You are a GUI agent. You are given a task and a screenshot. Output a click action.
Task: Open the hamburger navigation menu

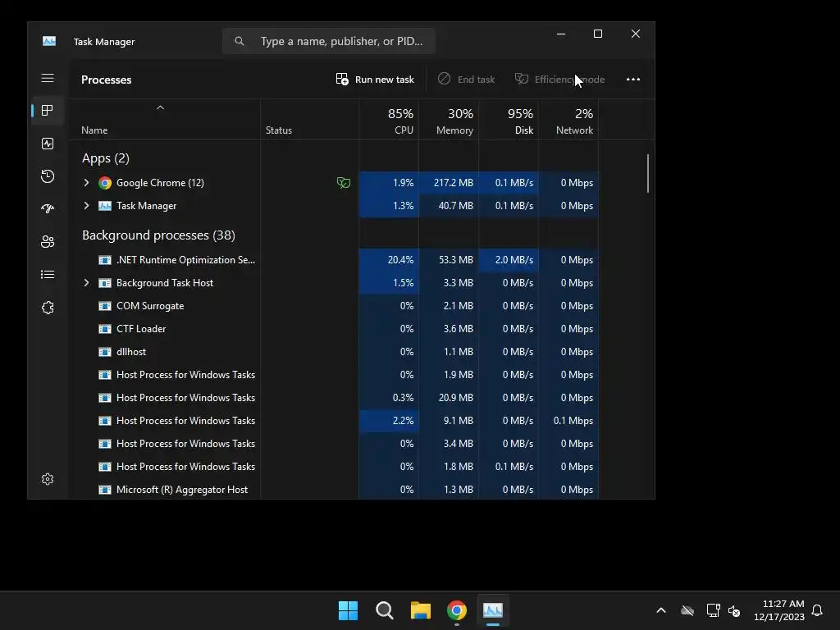(48, 78)
